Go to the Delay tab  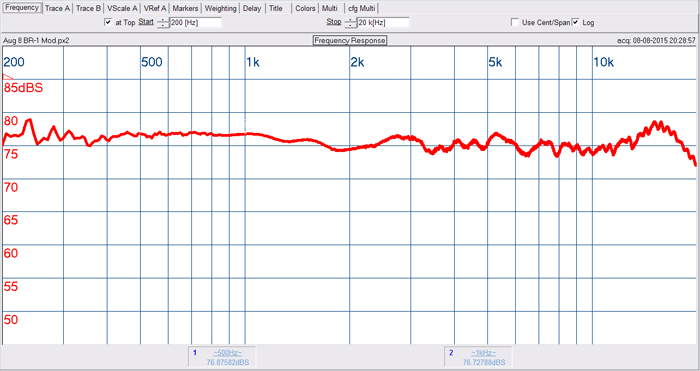coord(252,8)
